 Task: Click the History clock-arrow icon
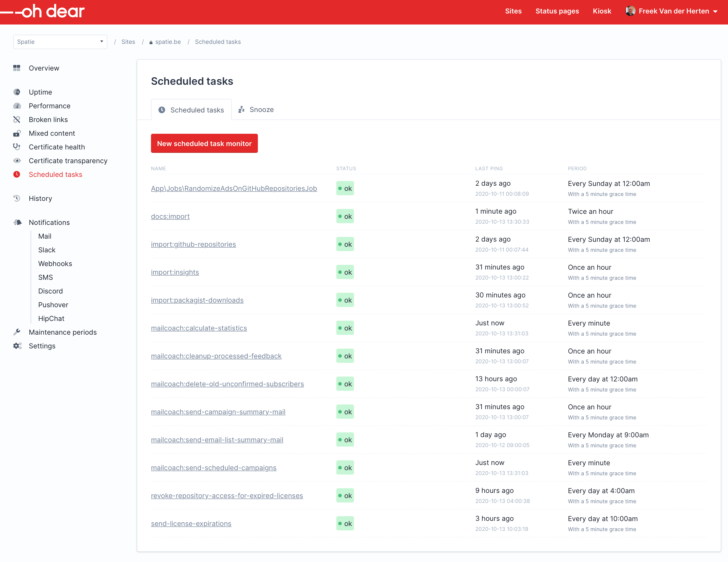[17, 198]
